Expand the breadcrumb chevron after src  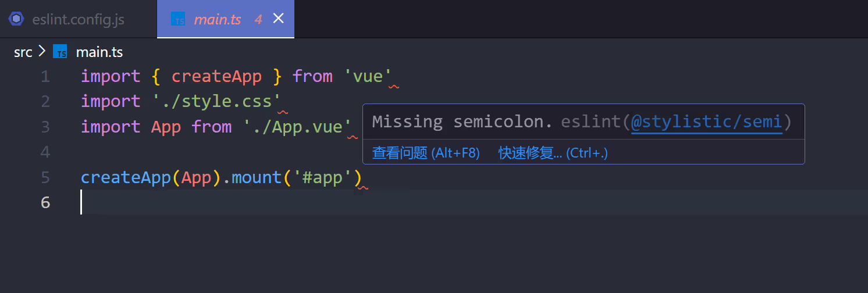point(42,52)
